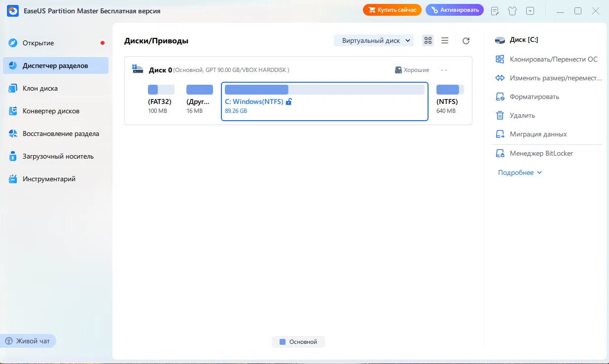This screenshot has width=609, height=364.
Task: Click Форматировать action
Action: [547, 97]
